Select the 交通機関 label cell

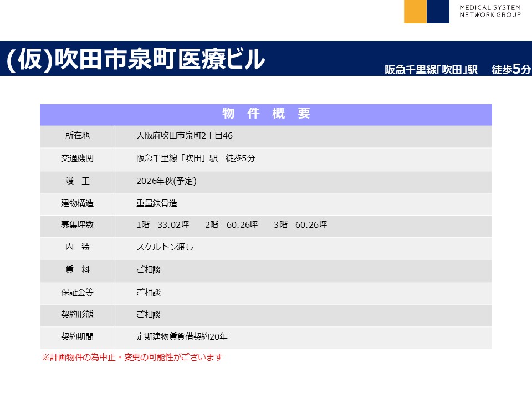78,159
